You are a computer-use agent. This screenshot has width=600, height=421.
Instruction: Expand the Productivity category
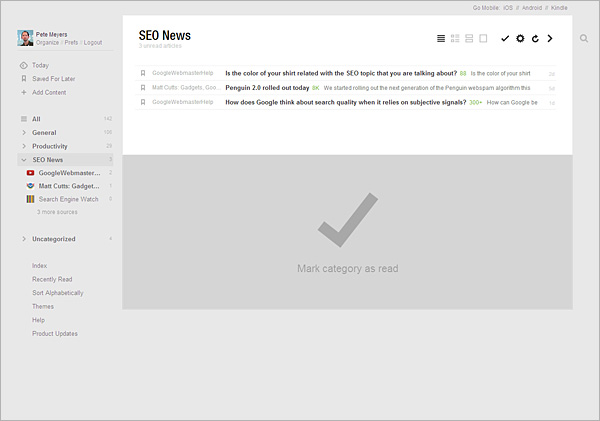24,146
